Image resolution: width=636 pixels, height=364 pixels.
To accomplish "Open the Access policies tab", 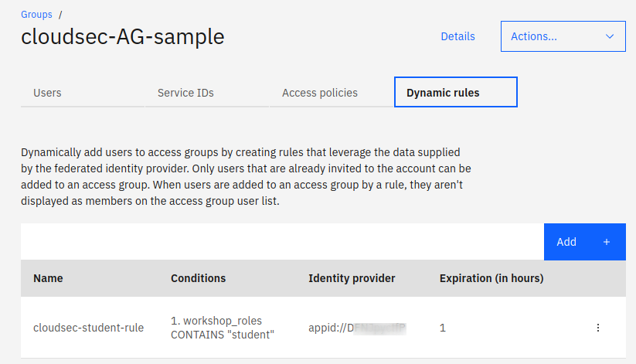I will coord(332,93).
